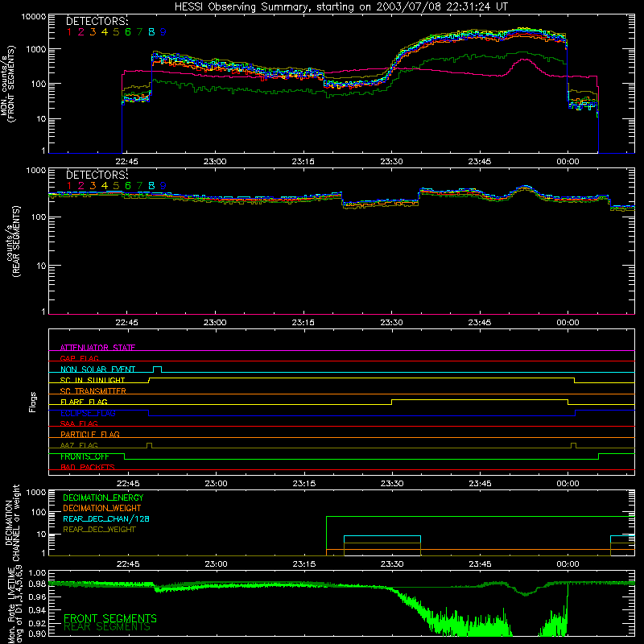
Task: Click magenta detector 2 bump in front segments plot
Action: [525, 66]
